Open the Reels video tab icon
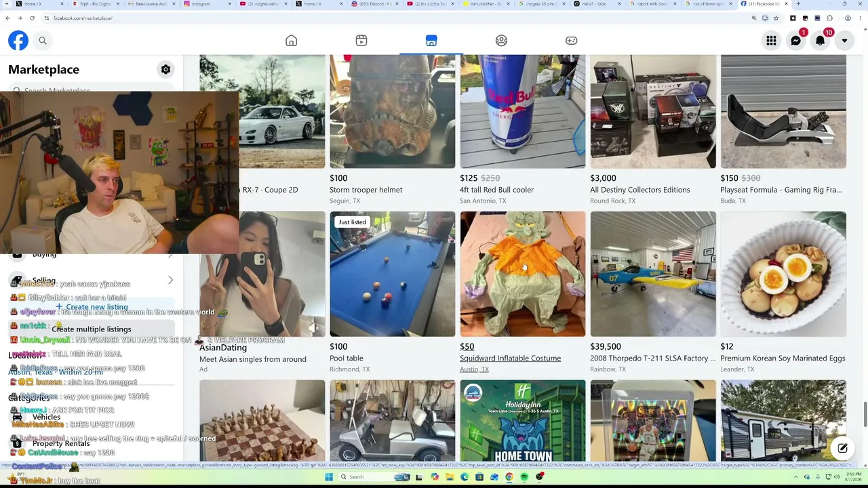The width and height of the screenshot is (868, 488). click(361, 41)
